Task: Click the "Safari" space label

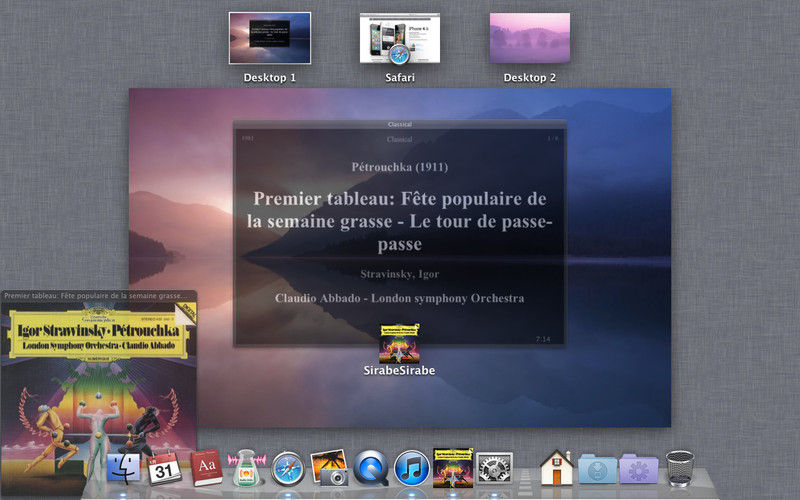Action: pos(399,78)
